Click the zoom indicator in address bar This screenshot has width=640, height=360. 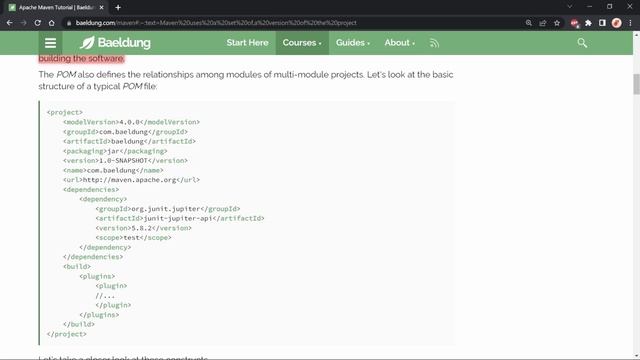(x=529, y=23)
